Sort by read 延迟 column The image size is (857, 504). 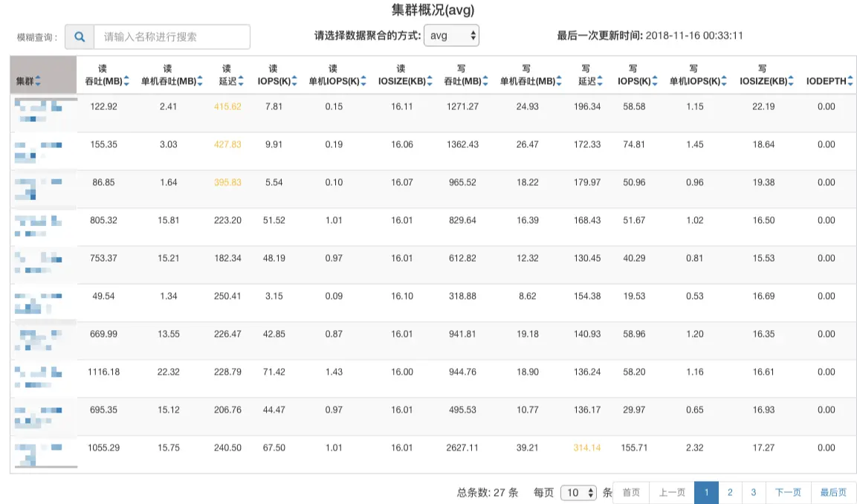[x=241, y=81]
